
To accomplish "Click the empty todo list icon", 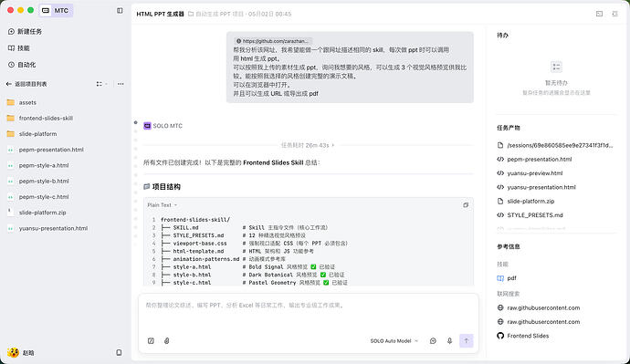I will (556, 67).
